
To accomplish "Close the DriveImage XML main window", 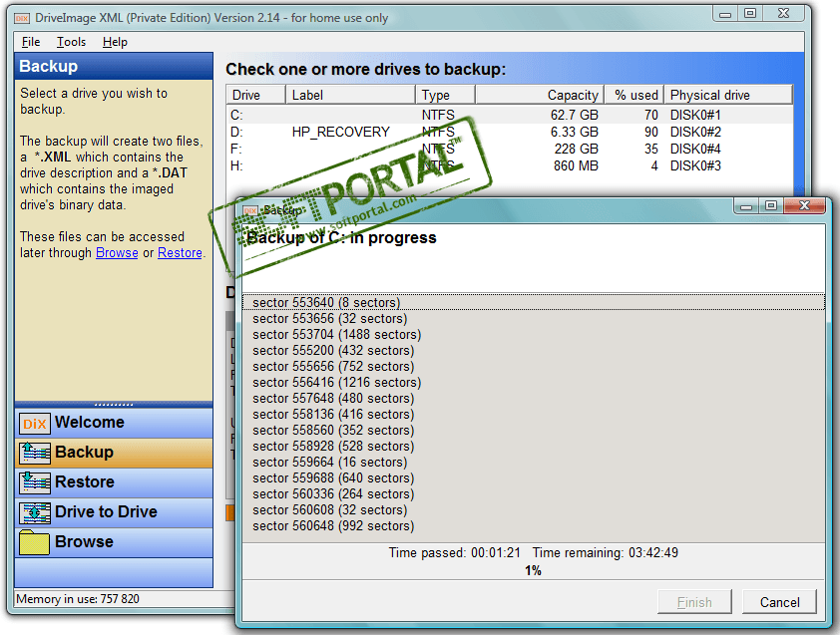I will coord(784,14).
